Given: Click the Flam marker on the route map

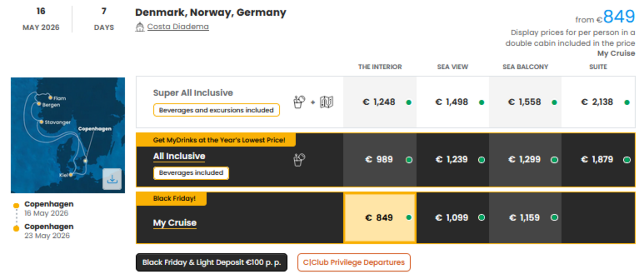Looking at the screenshot, I should coord(51,98).
